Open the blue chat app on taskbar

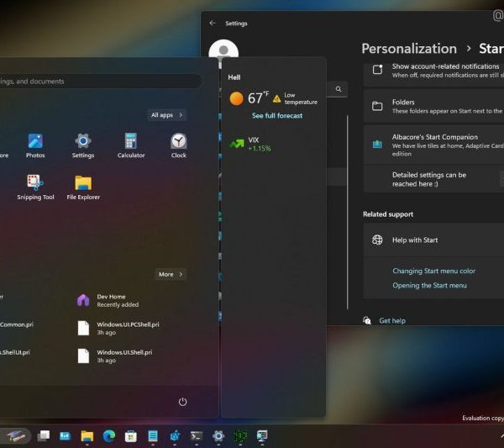click(x=66, y=436)
